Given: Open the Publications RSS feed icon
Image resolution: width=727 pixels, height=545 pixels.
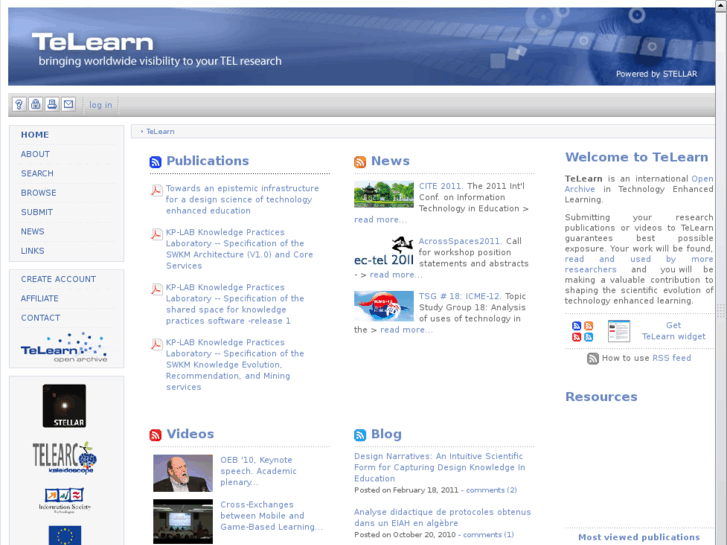Looking at the screenshot, I should click(x=155, y=162).
